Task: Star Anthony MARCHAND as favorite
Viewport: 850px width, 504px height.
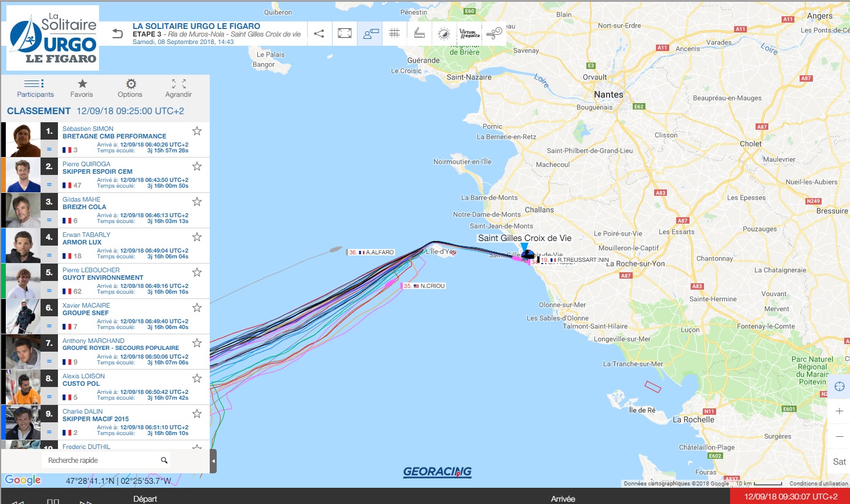Action: (197, 343)
